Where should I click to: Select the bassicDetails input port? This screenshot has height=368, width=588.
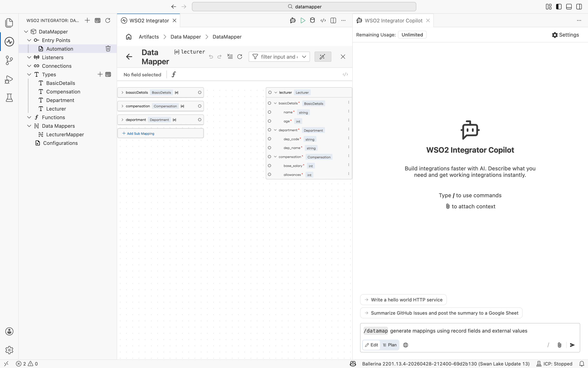[x=199, y=92]
